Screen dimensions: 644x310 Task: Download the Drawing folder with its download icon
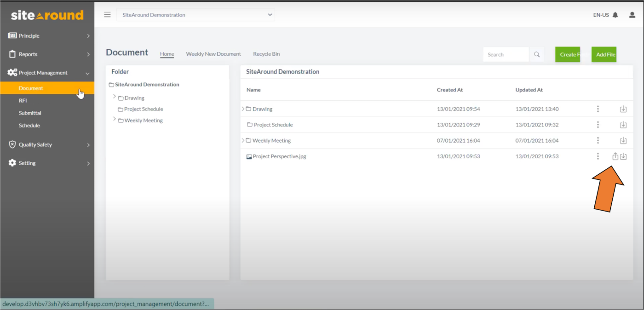623,109
